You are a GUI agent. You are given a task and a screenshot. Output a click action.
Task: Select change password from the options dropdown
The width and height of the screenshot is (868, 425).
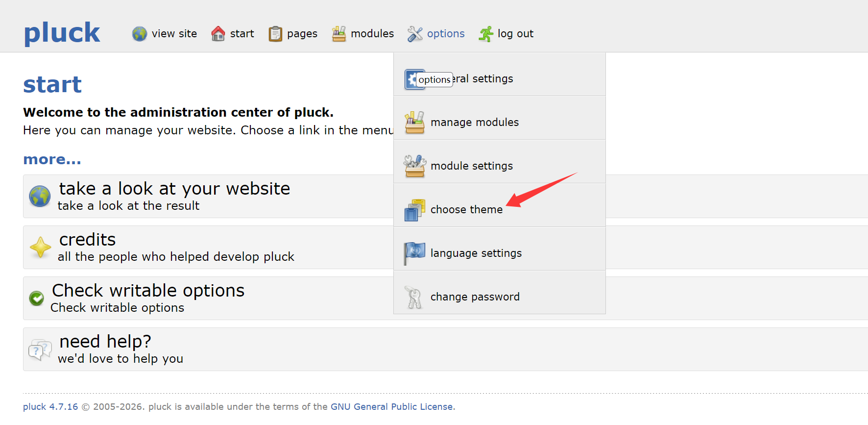tap(500, 293)
